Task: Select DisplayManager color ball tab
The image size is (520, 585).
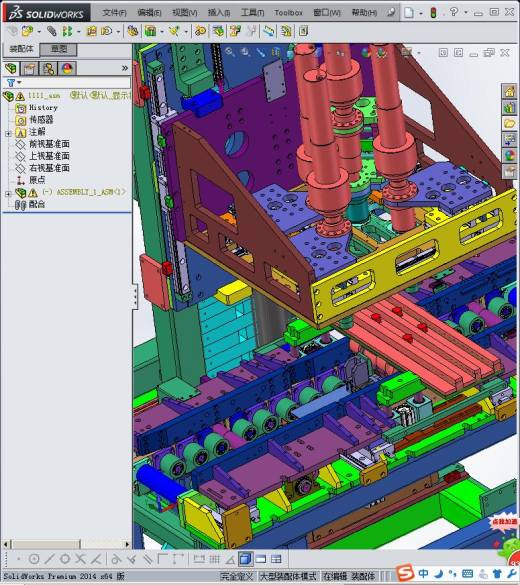Action: pos(67,68)
